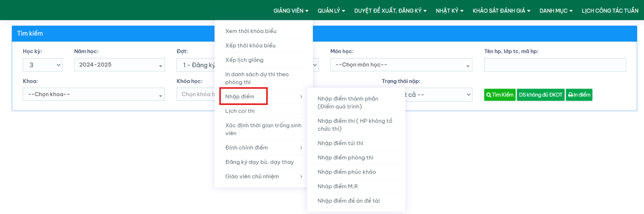The image size is (644, 214).
Task: Choose Nhập điểm phúc khảo
Action: point(356,172)
